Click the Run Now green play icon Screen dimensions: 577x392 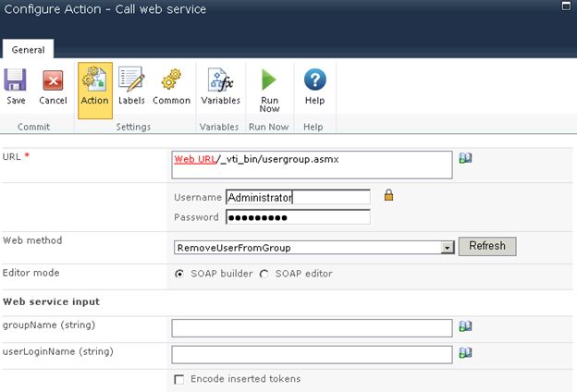click(269, 80)
